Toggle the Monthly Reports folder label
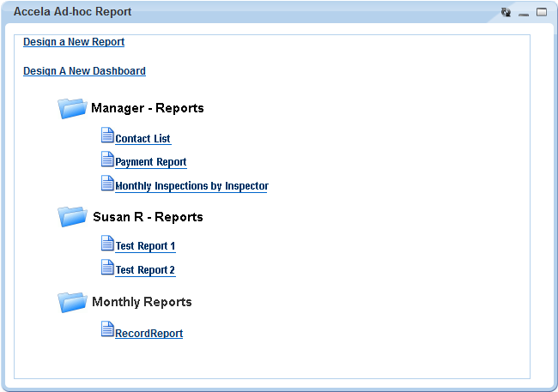The height and width of the screenshot is (392, 558). [142, 302]
